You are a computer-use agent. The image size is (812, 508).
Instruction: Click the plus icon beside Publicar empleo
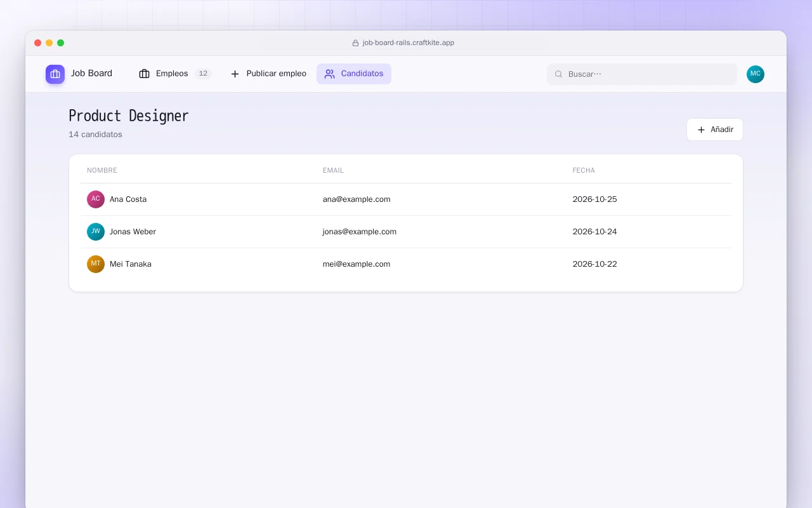point(235,74)
